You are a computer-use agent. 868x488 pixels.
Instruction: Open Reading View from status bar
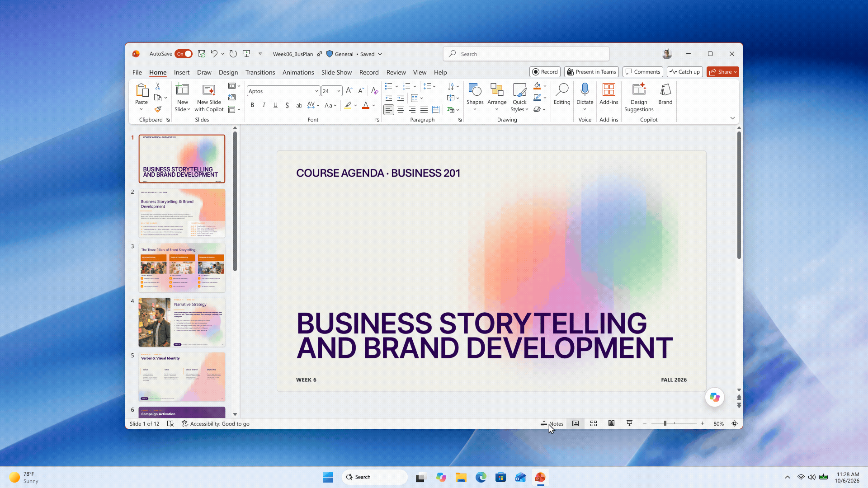point(611,423)
